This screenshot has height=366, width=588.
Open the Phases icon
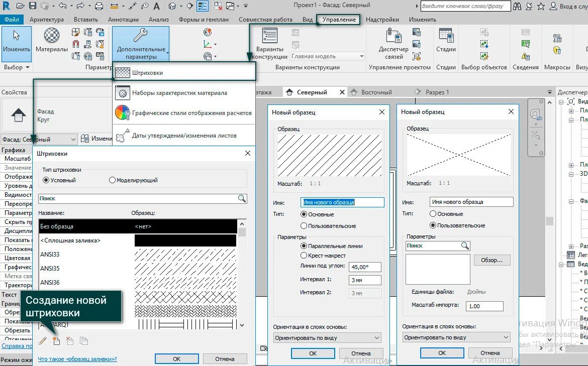click(446, 36)
